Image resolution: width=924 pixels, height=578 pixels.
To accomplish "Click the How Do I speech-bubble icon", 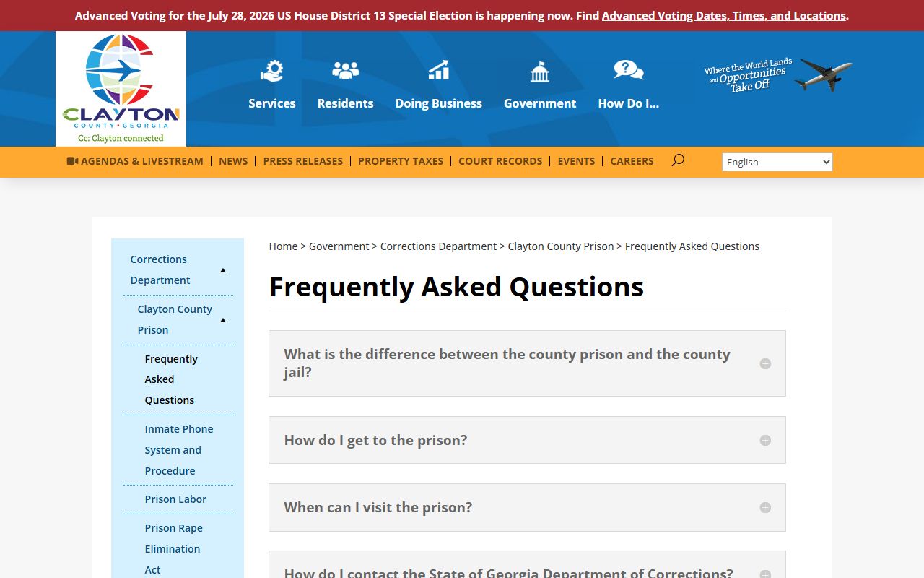I will pos(629,70).
